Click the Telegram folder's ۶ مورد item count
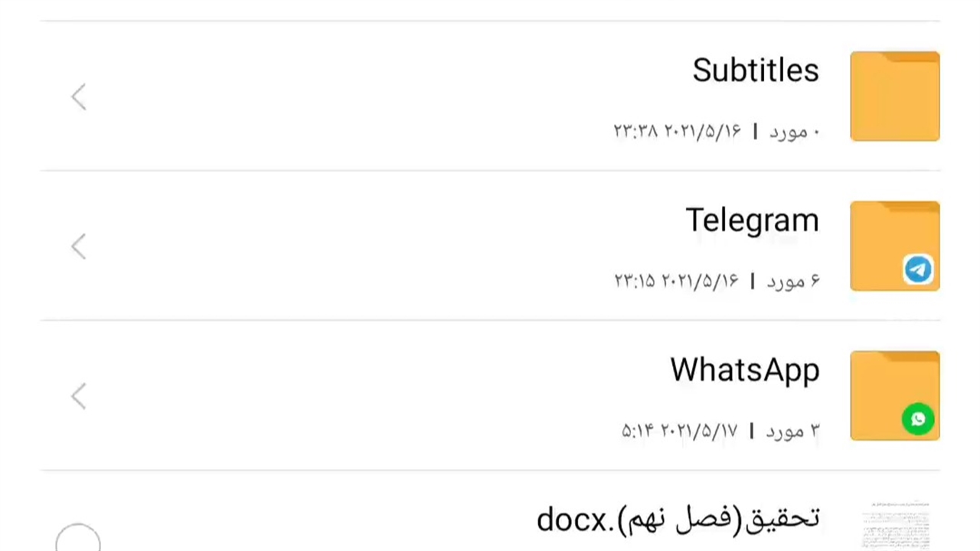 [793, 282]
